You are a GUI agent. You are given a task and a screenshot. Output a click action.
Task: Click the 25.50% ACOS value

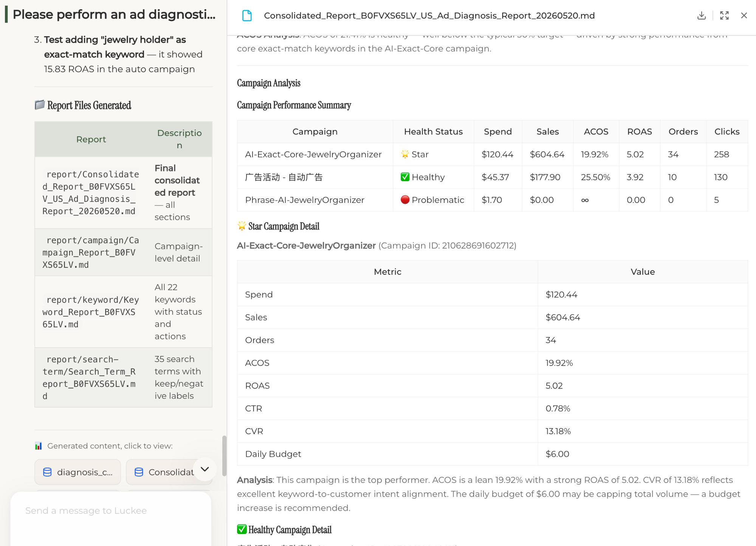[595, 177]
